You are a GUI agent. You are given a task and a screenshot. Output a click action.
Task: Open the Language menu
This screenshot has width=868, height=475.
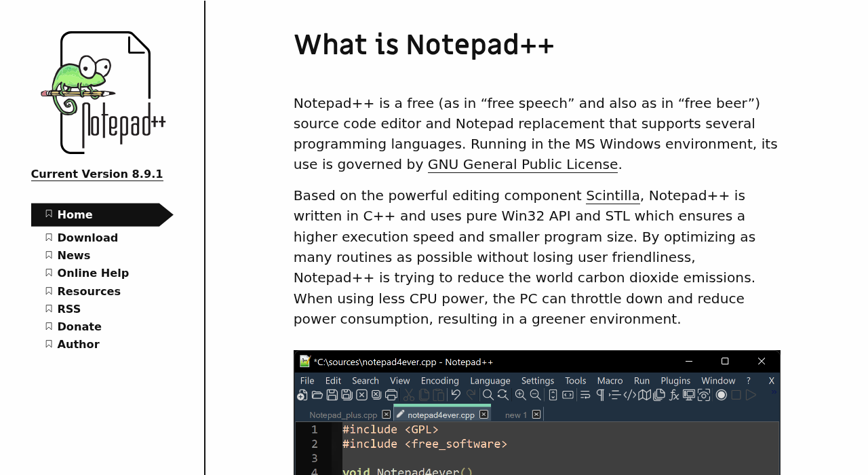click(x=490, y=380)
